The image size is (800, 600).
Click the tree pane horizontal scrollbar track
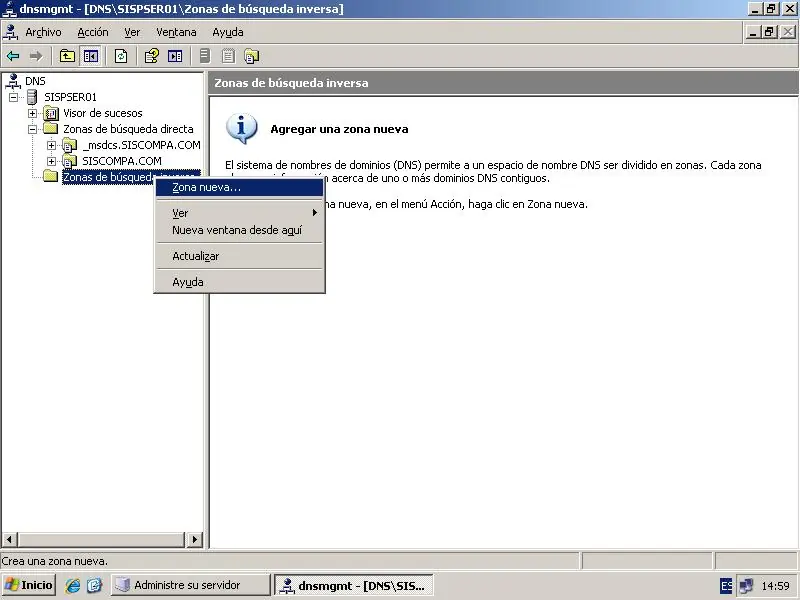pyautogui.click(x=101, y=539)
